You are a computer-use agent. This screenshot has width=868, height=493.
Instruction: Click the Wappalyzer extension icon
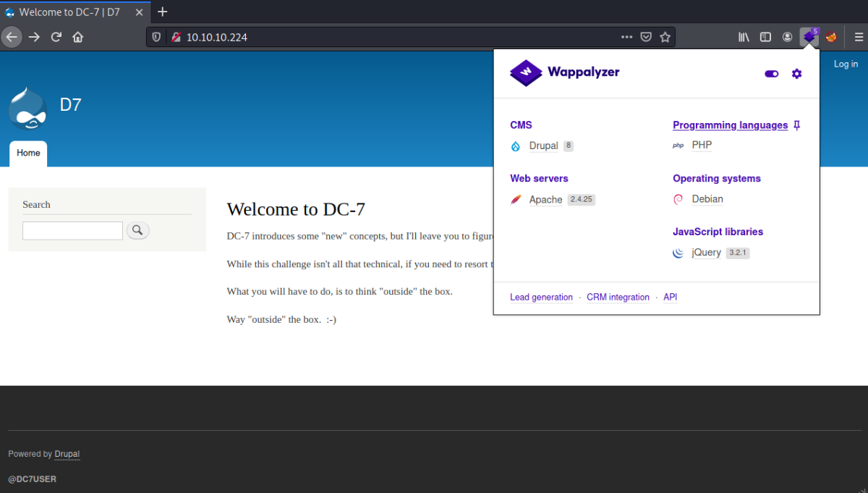(809, 37)
